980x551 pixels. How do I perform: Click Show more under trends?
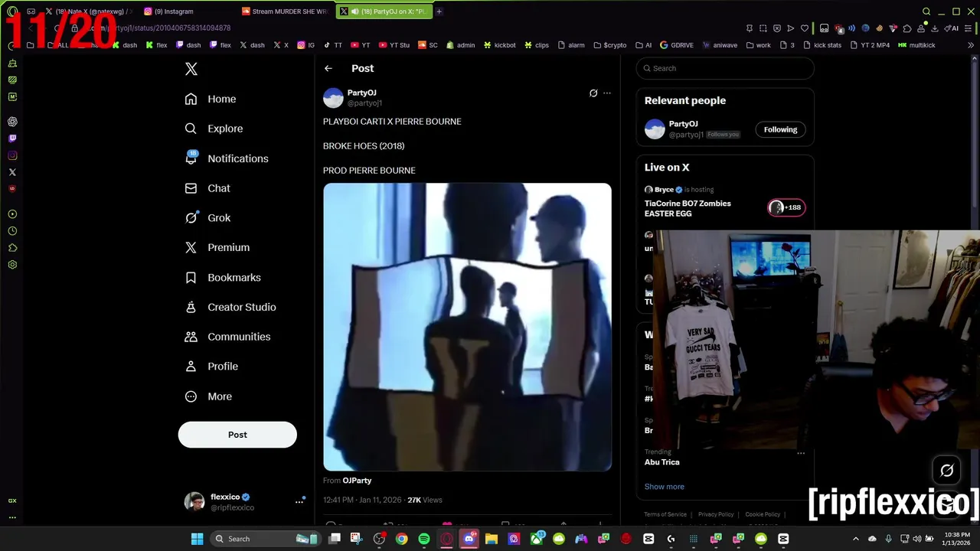point(665,487)
